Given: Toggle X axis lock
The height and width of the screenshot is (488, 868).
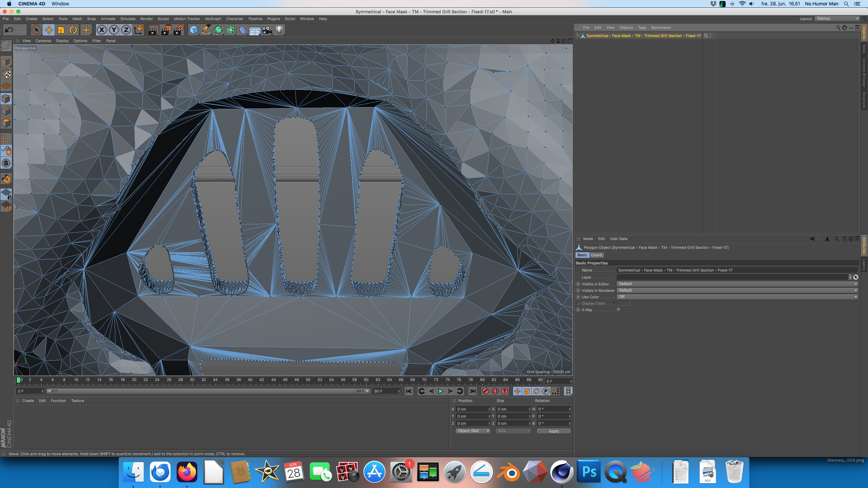Looking at the screenshot, I should point(101,30).
